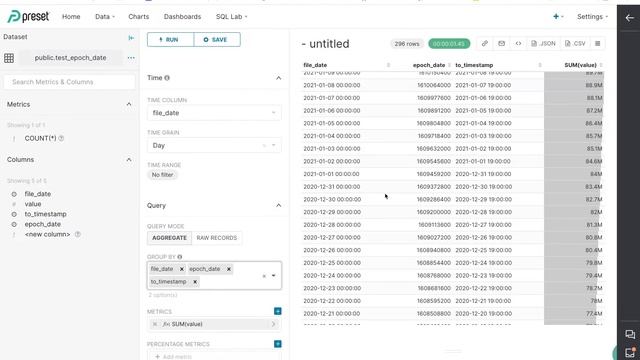This screenshot has width=640, height=360.
Task: Remove epoch_date from Group By
Action: (229, 269)
